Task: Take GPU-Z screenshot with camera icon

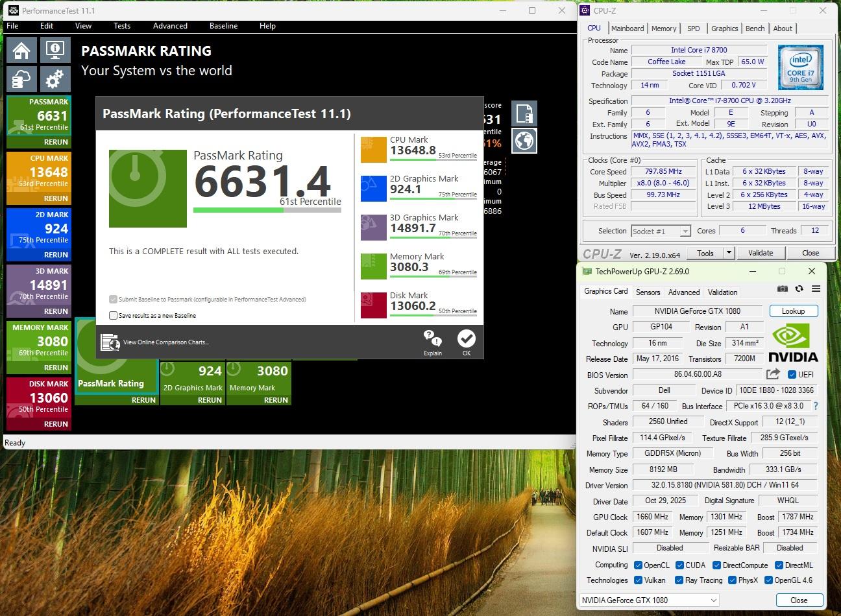Action: (783, 289)
